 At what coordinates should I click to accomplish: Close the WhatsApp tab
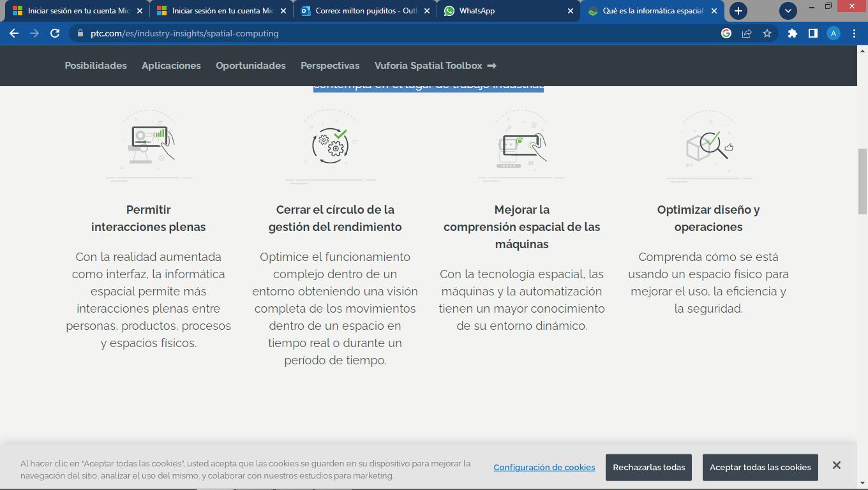[571, 11]
